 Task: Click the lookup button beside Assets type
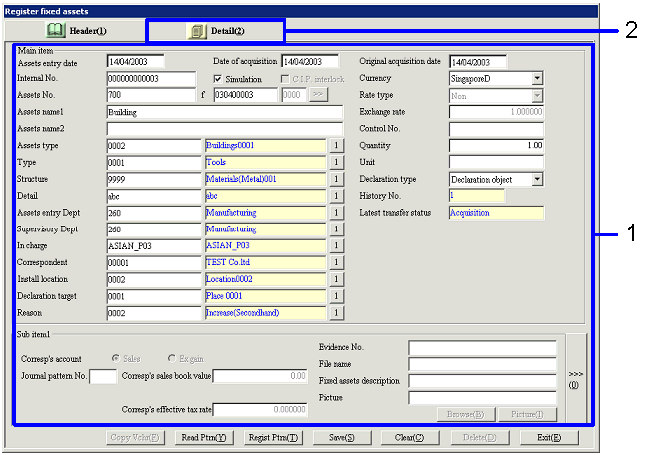pyautogui.click(x=336, y=145)
